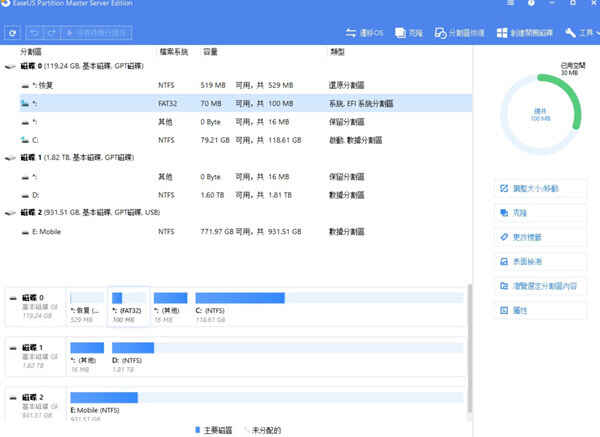Open the Tools dropdown with wrench icon
The height and width of the screenshot is (437, 600).
click(x=582, y=33)
